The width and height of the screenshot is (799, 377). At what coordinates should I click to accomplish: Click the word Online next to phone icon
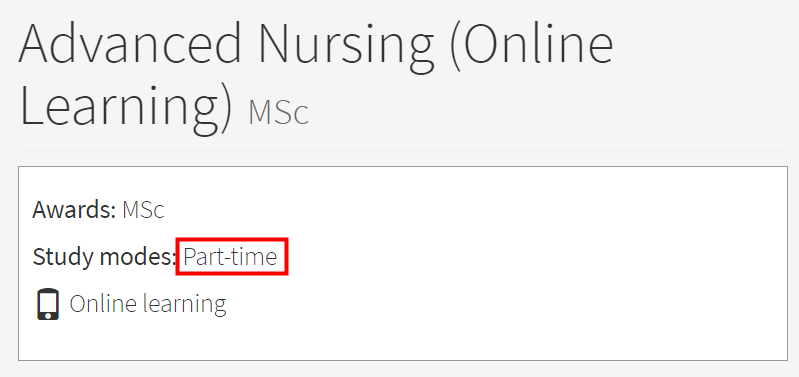(x=103, y=304)
